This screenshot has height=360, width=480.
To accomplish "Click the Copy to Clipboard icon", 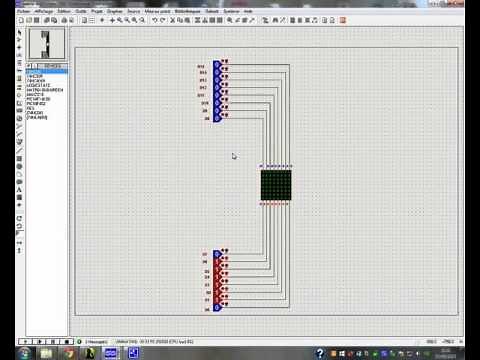I will pos(180,20).
